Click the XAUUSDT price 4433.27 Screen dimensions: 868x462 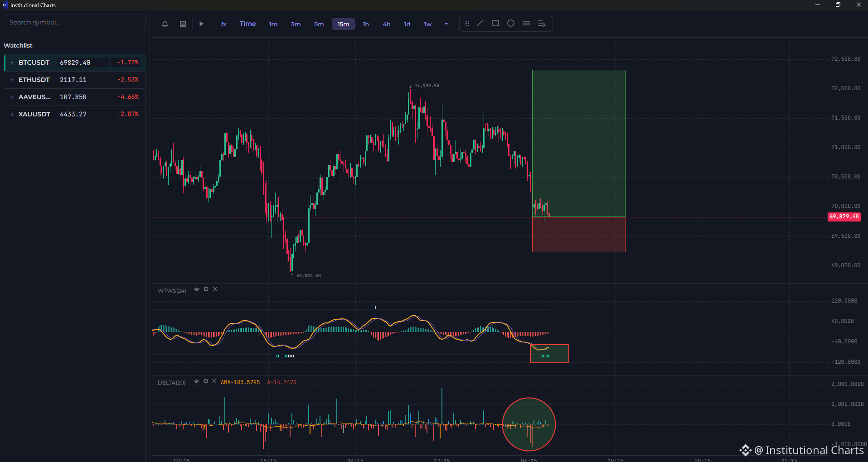pos(73,114)
